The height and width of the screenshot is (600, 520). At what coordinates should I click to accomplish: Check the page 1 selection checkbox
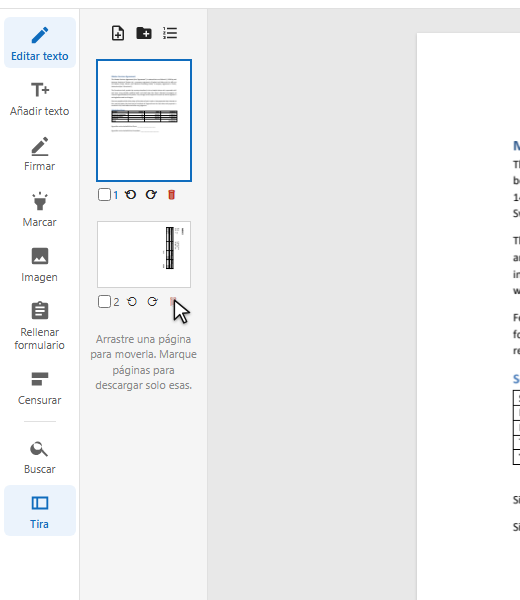coord(104,195)
